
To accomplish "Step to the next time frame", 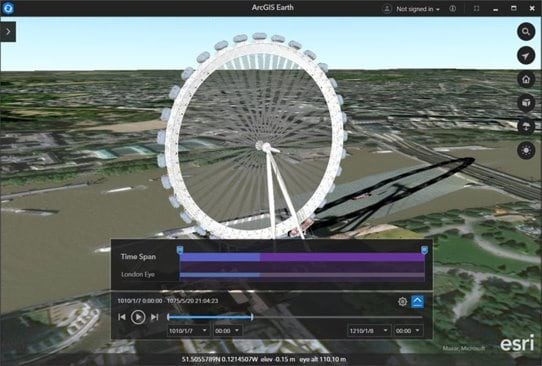I will pyautogui.click(x=155, y=317).
